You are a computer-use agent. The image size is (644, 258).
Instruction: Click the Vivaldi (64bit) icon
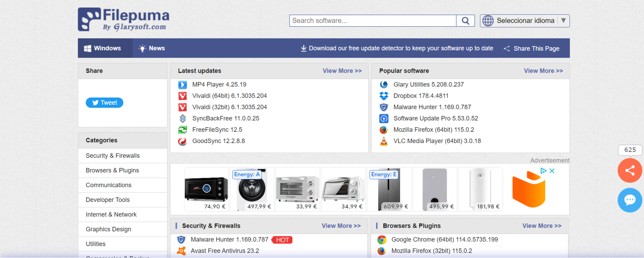click(x=182, y=96)
